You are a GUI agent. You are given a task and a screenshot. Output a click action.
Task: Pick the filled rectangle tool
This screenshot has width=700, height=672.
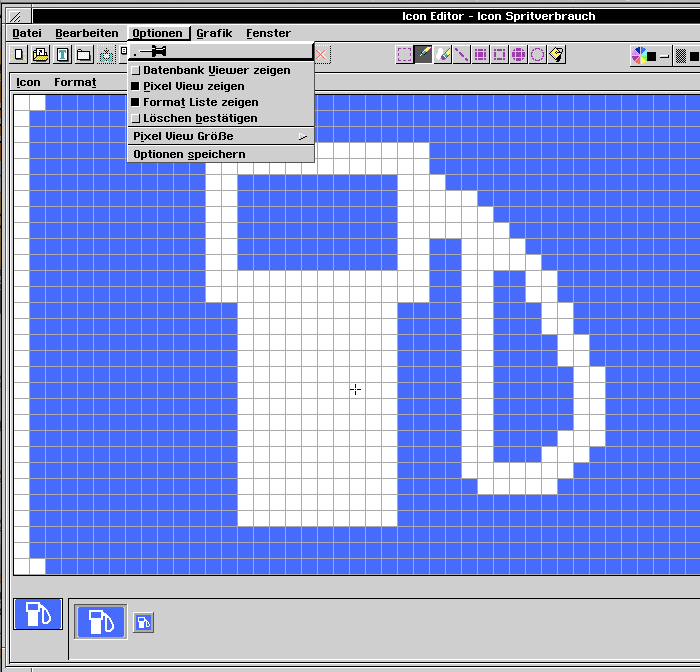click(481, 55)
